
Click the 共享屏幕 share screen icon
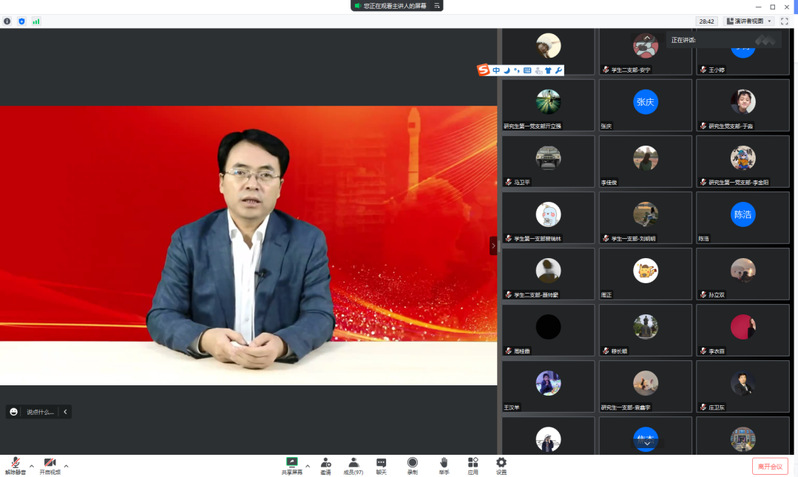pos(292,465)
